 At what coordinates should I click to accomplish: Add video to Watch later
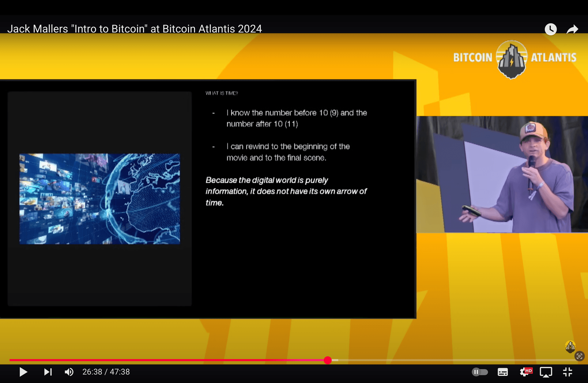pos(550,29)
